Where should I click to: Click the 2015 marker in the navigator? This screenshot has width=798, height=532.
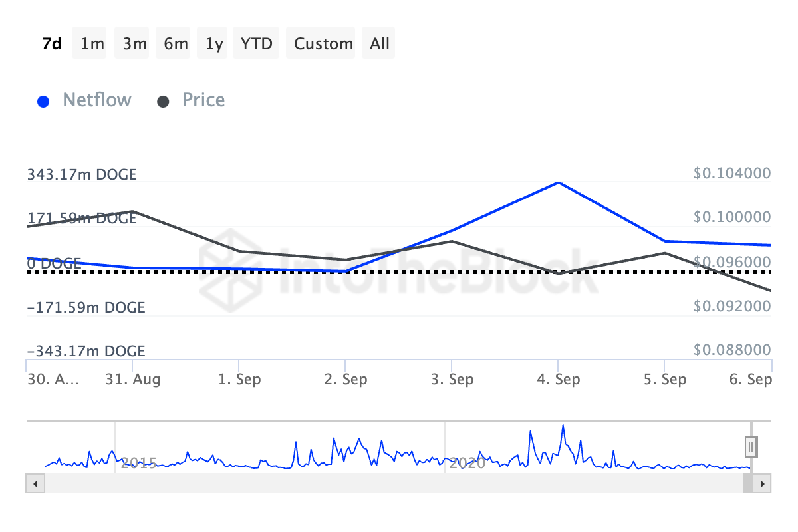tap(138, 463)
